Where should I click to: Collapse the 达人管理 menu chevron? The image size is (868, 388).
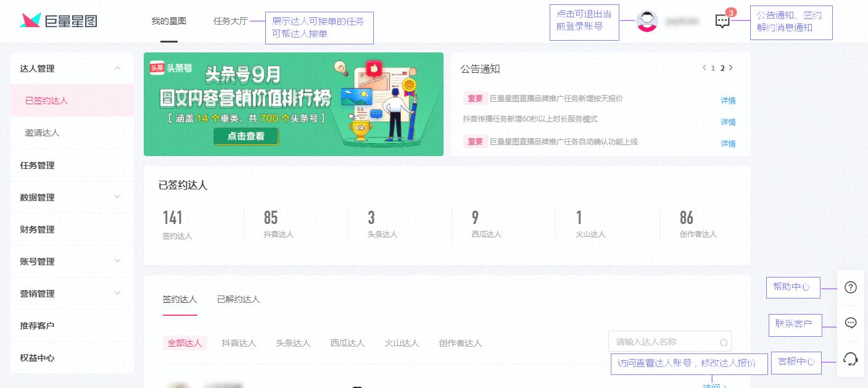click(x=118, y=68)
